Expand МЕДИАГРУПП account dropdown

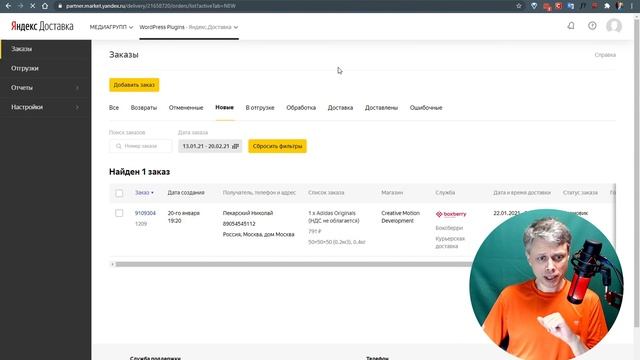point(111,27)
